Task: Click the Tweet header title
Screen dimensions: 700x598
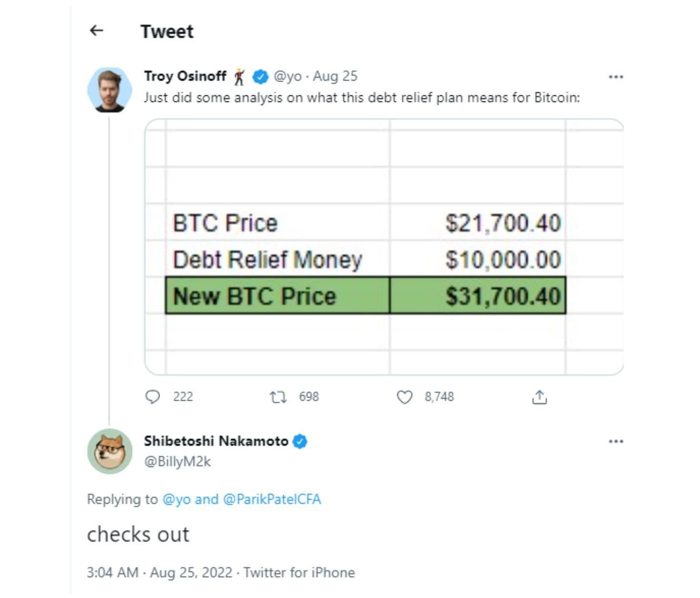Action: tap(167, 31)
